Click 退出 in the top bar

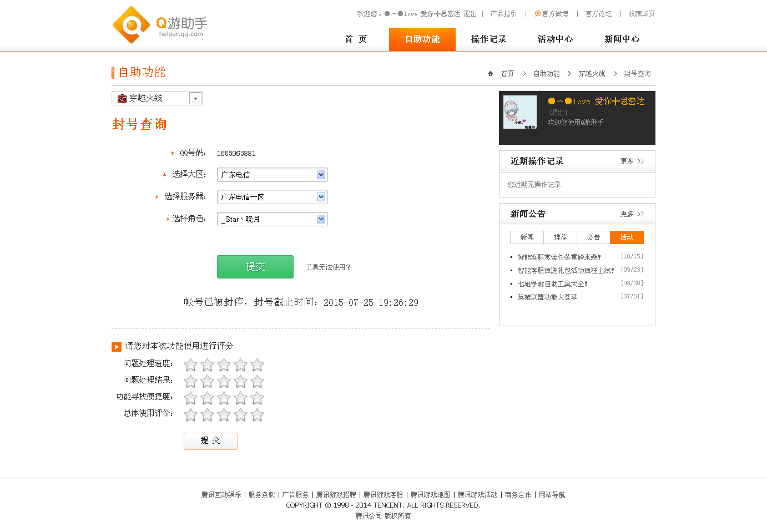470,14
